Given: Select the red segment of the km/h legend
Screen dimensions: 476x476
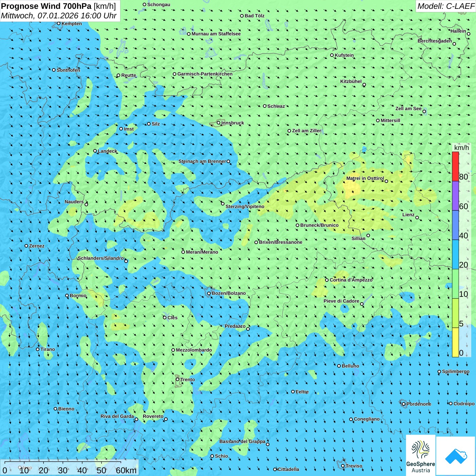Looking at the screenshot, I should [x=455, y=166].
